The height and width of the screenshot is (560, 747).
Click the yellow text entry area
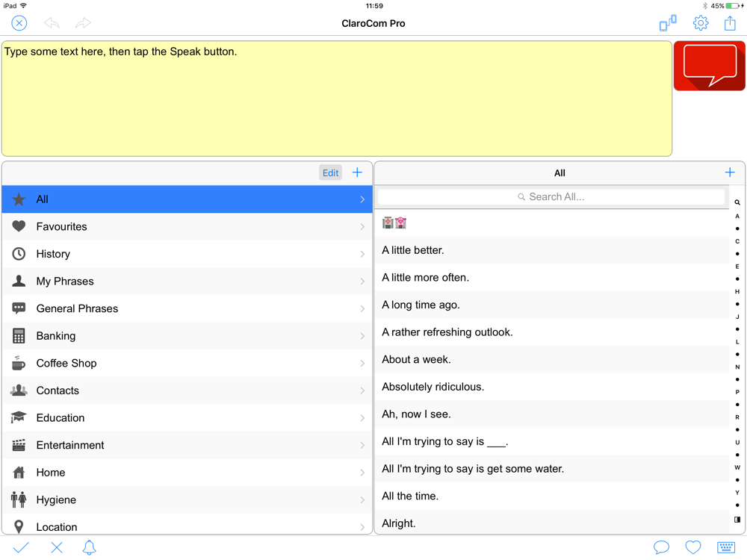pos(337,99)
